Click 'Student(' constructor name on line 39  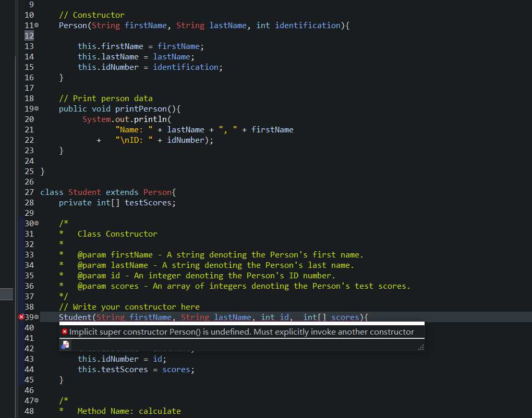click(x=77, y=317)
